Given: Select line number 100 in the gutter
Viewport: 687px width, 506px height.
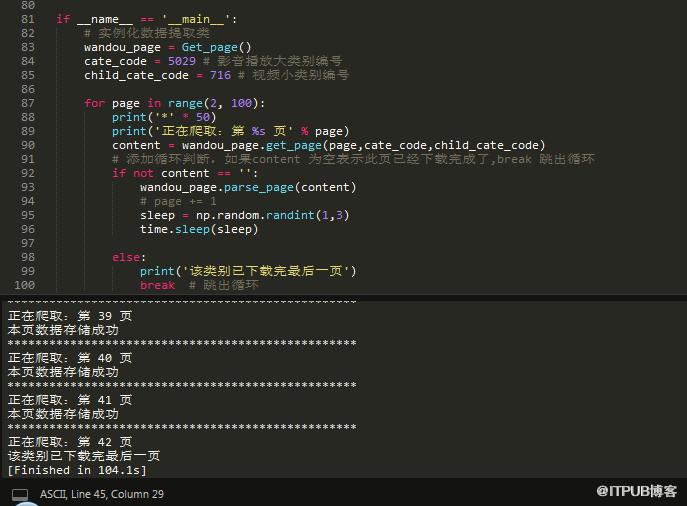Looking at the screenshot, I should 25,285.
